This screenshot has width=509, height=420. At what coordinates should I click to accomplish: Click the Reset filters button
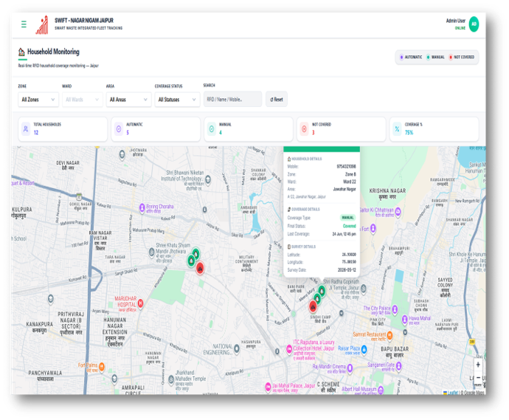276,99
